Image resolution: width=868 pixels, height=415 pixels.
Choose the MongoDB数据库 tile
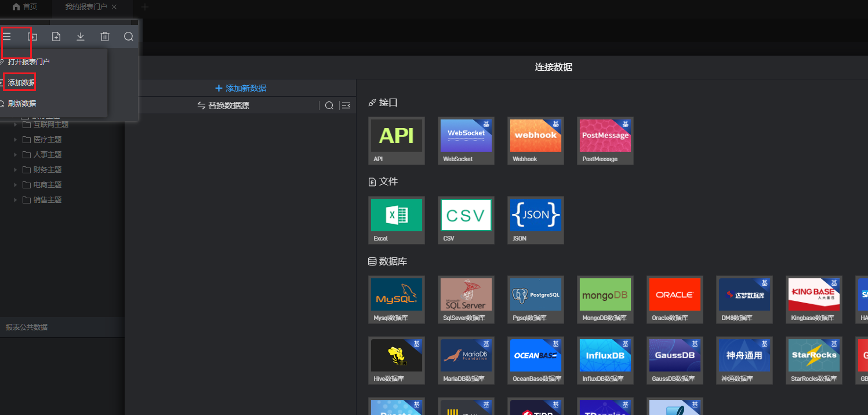coord(605,300)
